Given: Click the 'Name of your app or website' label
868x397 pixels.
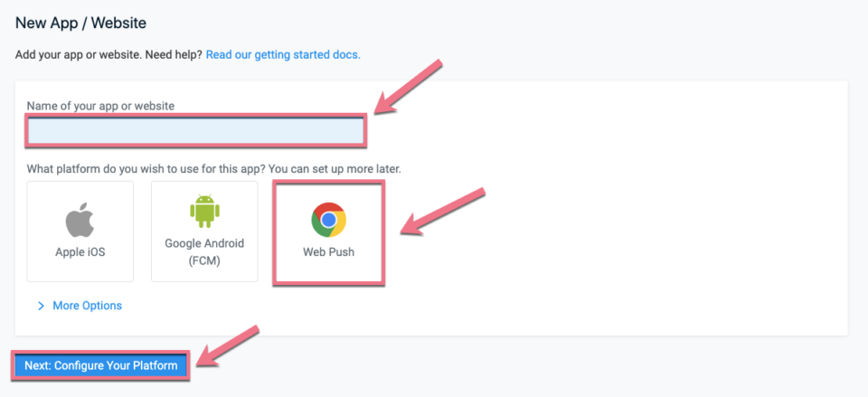Looking at the screenshot, I should pyautogui.click(x=100, y=106).
